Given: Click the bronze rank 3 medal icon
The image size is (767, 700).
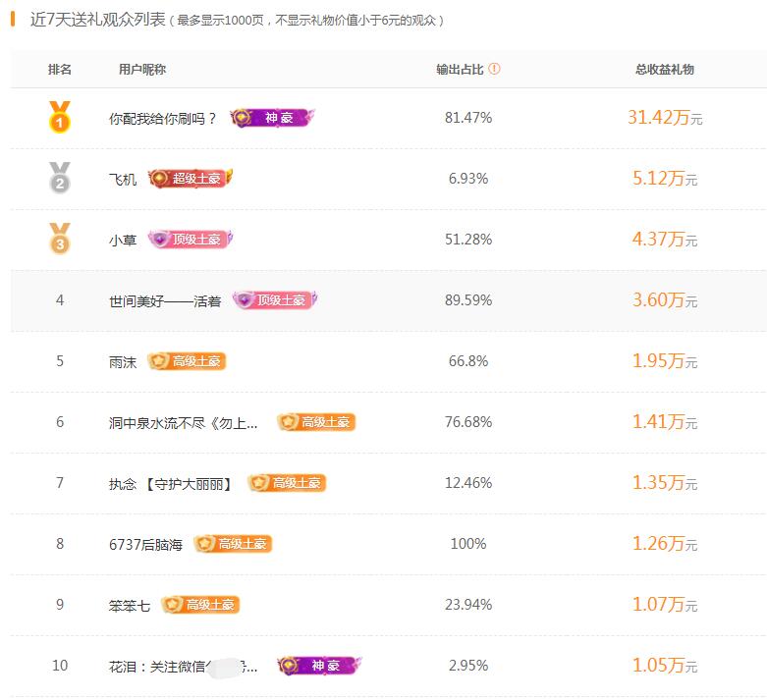Looking at the screenshot, I should coord(60,239).
